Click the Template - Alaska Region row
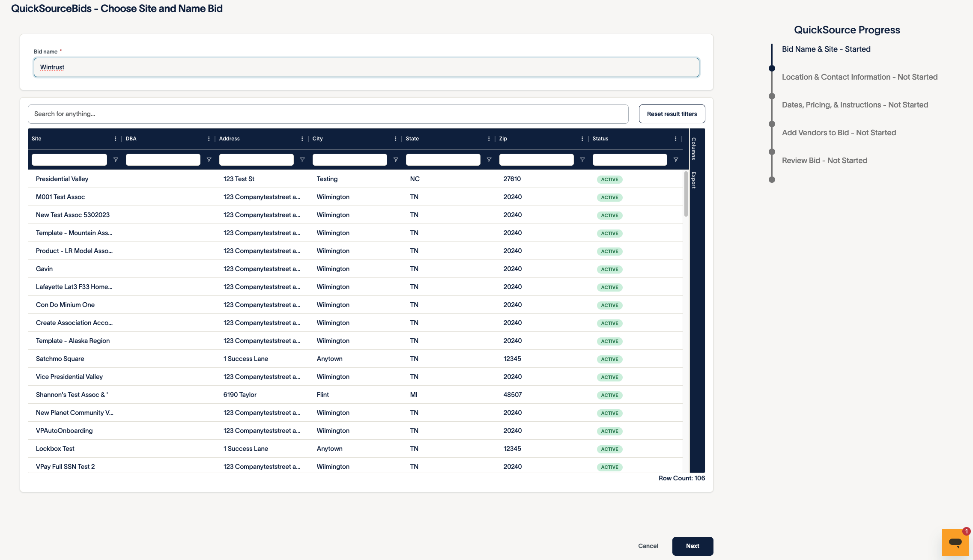Image resolution: width=973 pixels, height=560 pixels. click(x=355, y=341)
